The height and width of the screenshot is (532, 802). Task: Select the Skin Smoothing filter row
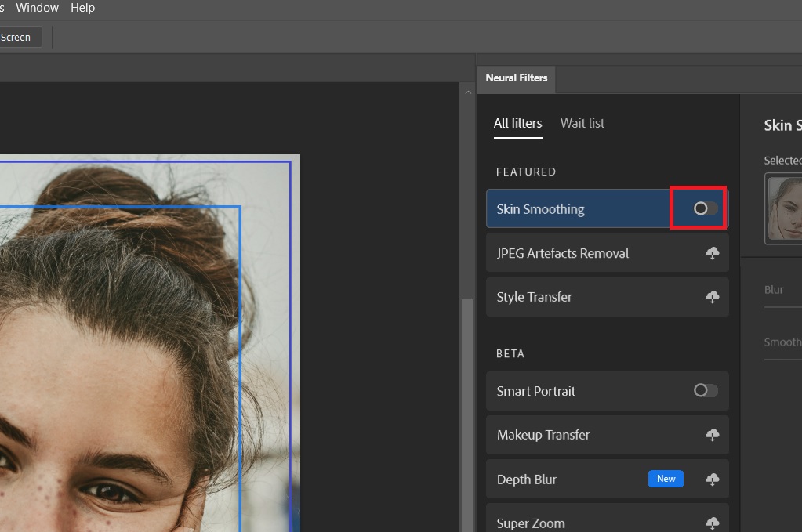click(x=607, y=208)
